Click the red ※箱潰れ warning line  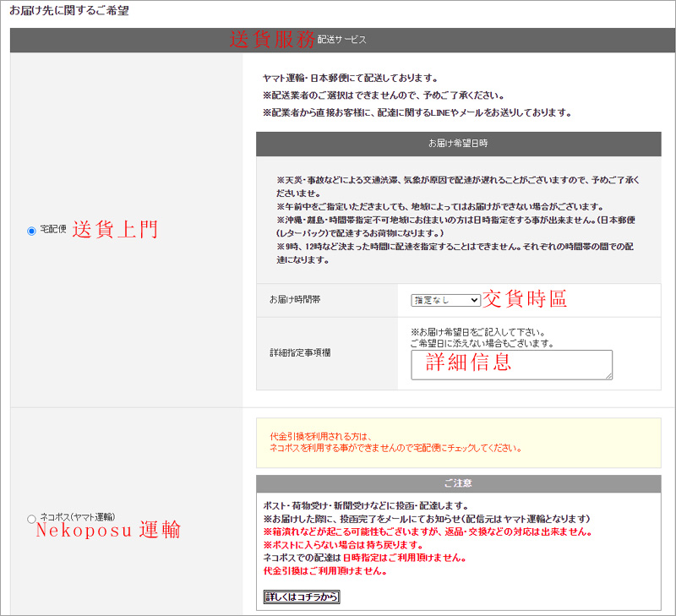click(428, 532)
